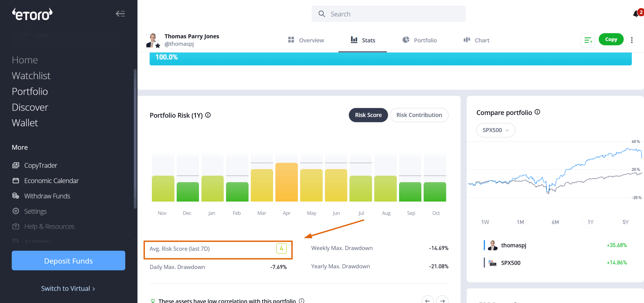Expand the SPX500 comparison dropdown
Viewport: 644px width, 303px height.
coord(495,130)
